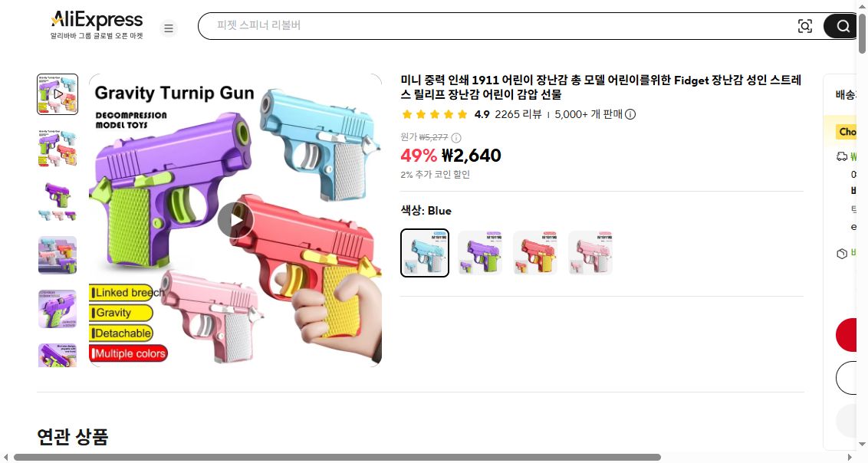This screenshot has width=868, height=463.
Task: Select the Blue color variant
Action: point(425,253)
